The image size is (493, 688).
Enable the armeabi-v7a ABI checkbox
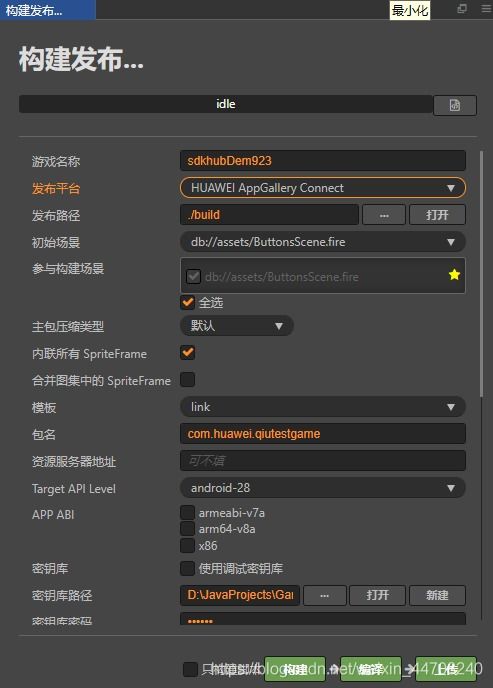tap(187, 512)
